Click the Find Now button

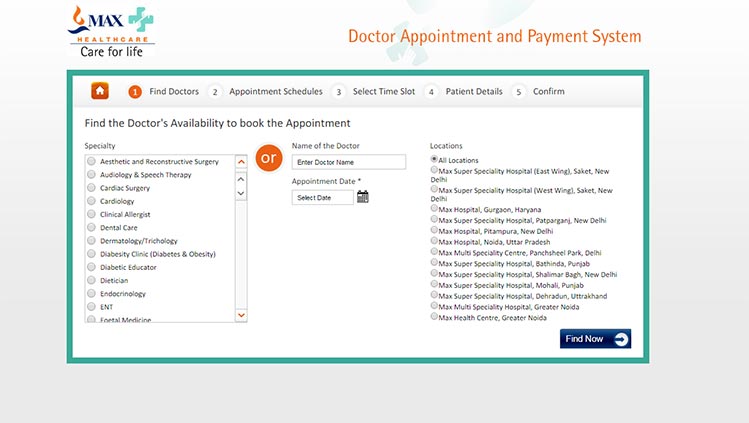point(595,338)
